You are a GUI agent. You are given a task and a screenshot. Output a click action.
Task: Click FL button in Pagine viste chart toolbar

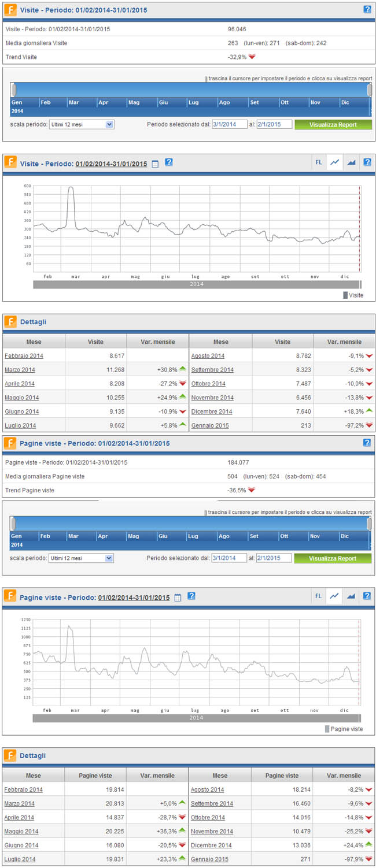[318, 596]
